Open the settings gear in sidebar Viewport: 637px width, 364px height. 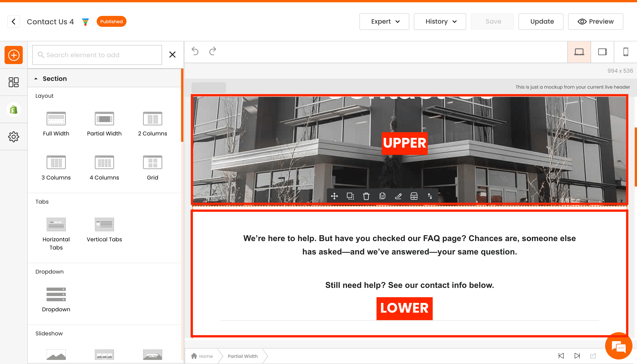pos(13,137)
